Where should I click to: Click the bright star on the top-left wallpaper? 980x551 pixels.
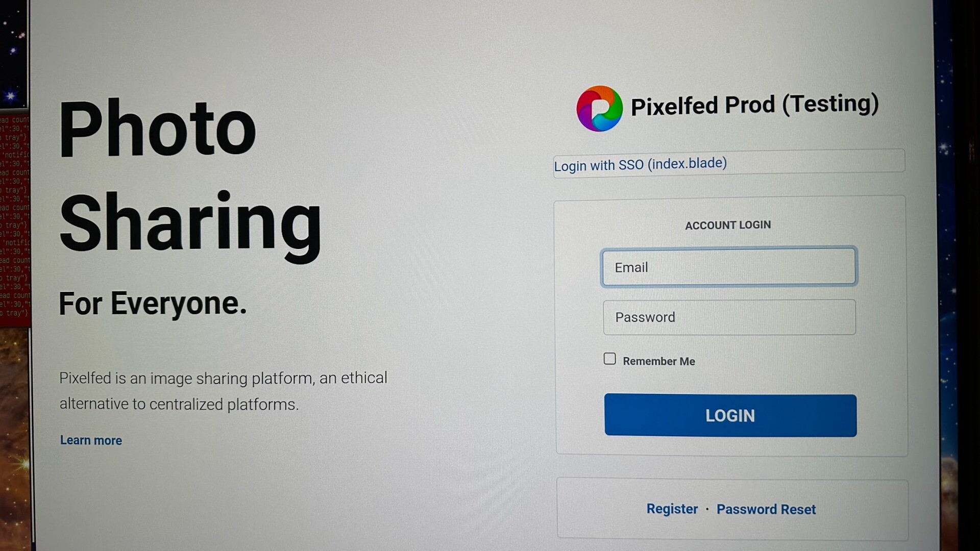(x=10, y=95)
